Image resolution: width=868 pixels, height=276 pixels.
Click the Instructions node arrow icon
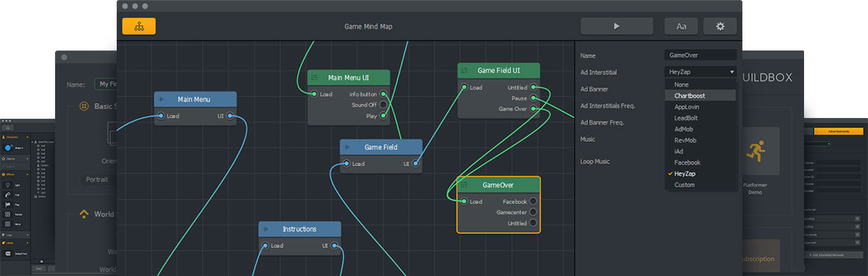tap(266, 229)
